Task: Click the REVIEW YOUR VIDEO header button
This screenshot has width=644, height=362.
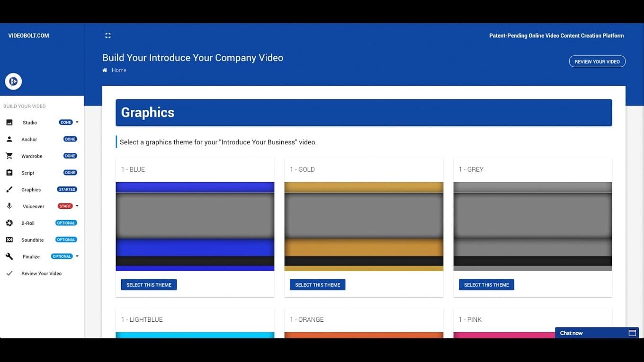Action: [x=597, y=62]
